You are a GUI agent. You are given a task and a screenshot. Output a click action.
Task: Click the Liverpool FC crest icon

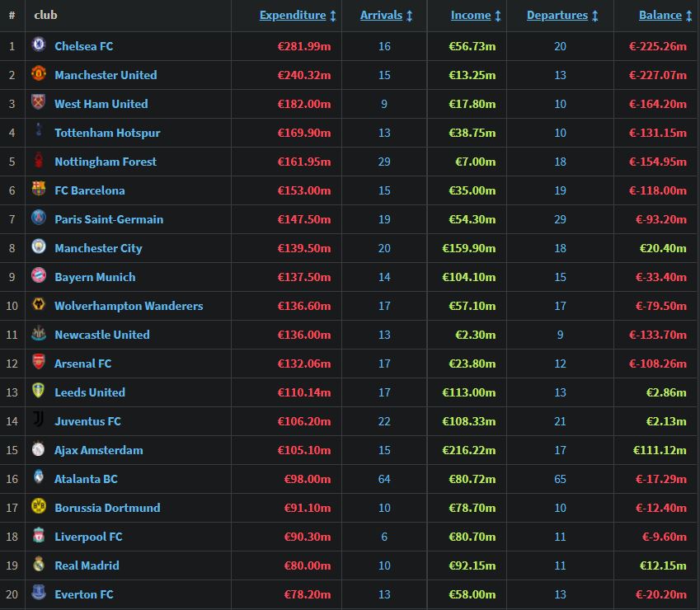(x=39, y=537)
